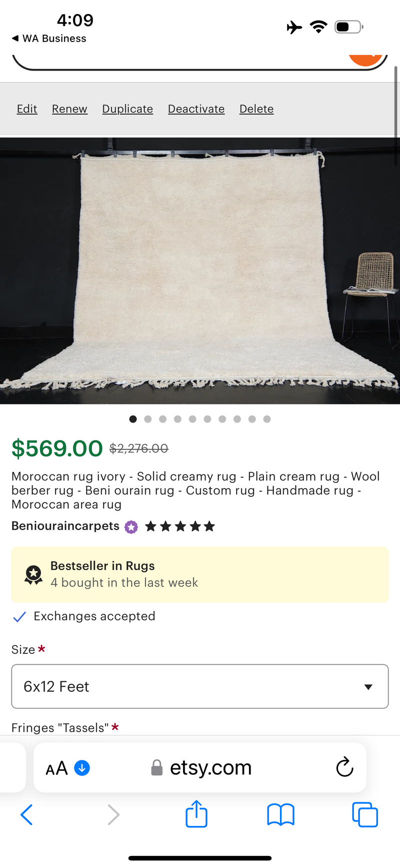Viewport: 400px width, 868px height.
Task: Tap the orange search button
Action: point(366,60)
